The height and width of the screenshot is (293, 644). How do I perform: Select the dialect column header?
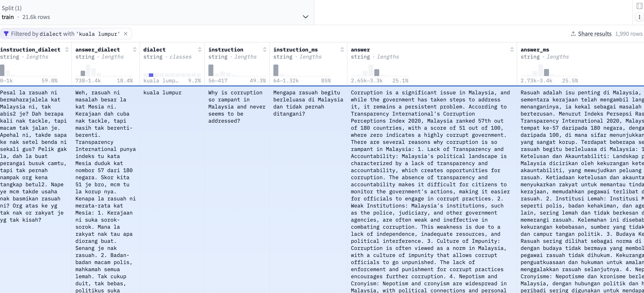coord(154,49)
